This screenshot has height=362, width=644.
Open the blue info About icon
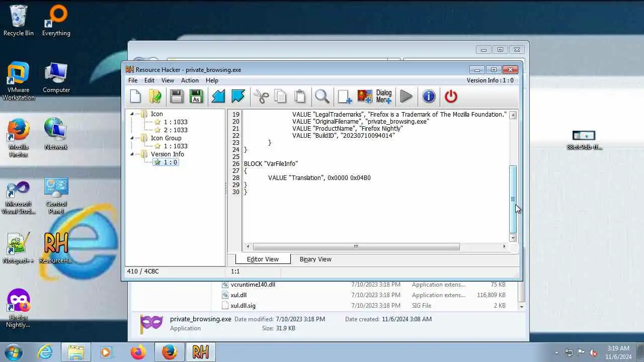[x=429, y=96]
